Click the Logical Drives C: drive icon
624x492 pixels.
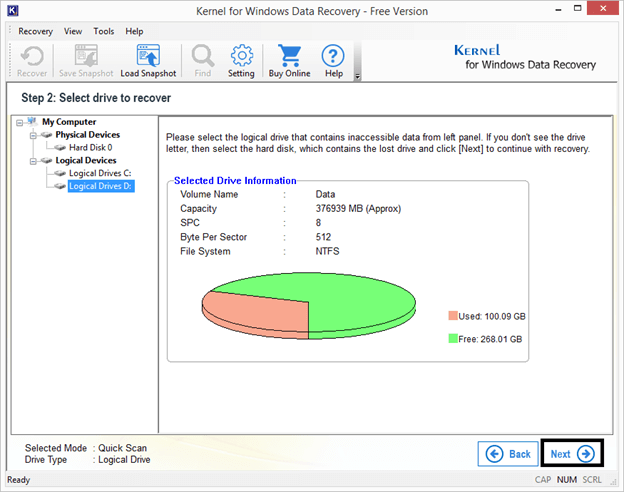(x=60, y=173)
